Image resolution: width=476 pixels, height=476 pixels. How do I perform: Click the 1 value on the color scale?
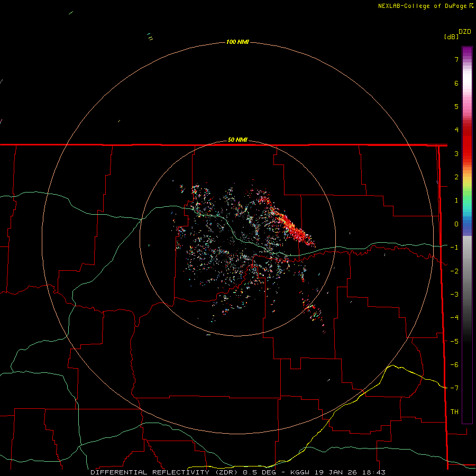click(x=456, y=200)
